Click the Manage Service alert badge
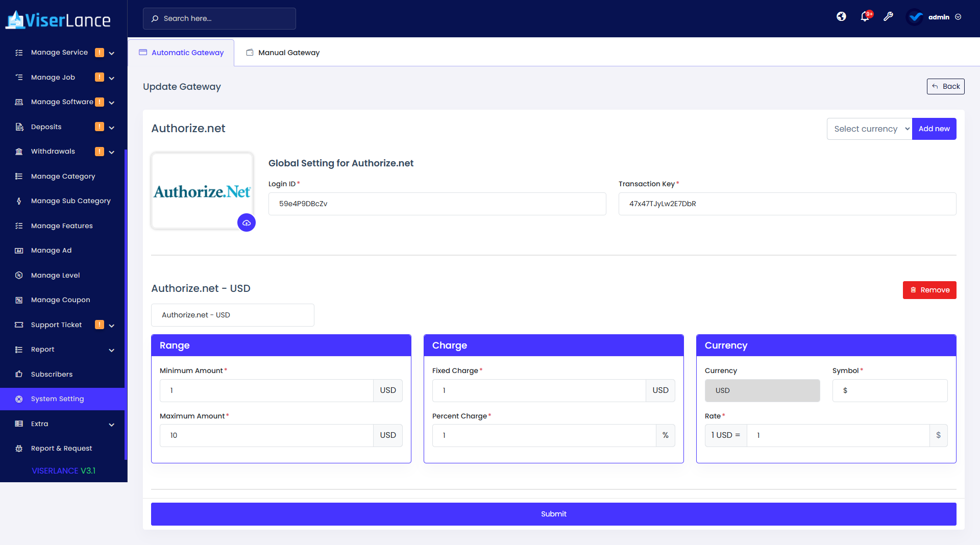 [100, 53]
